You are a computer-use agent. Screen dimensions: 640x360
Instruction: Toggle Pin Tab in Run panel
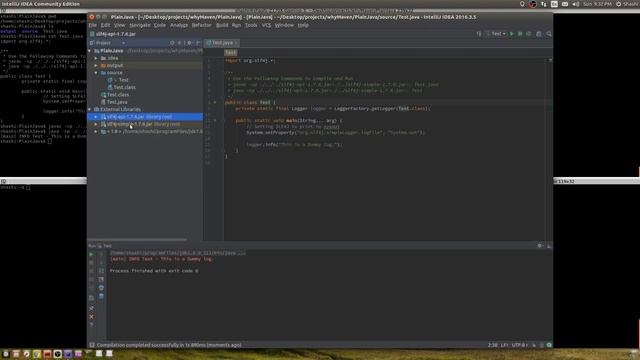click(x=91, y=308)
